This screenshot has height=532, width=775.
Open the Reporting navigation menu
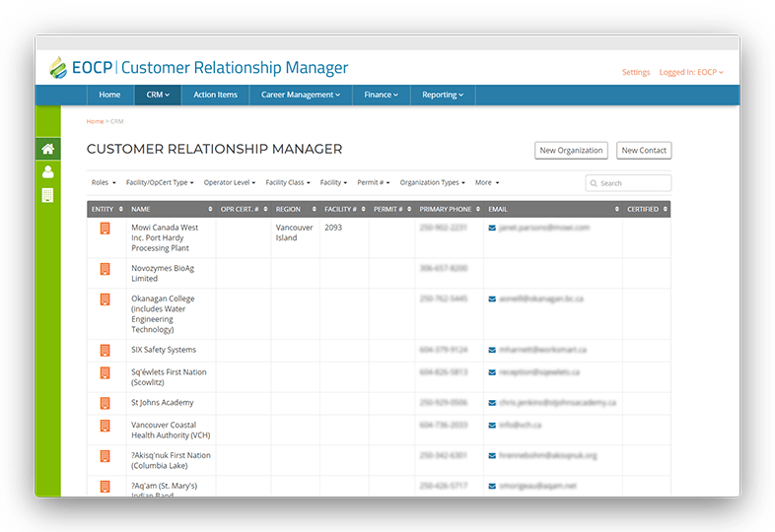coord(443,95)
